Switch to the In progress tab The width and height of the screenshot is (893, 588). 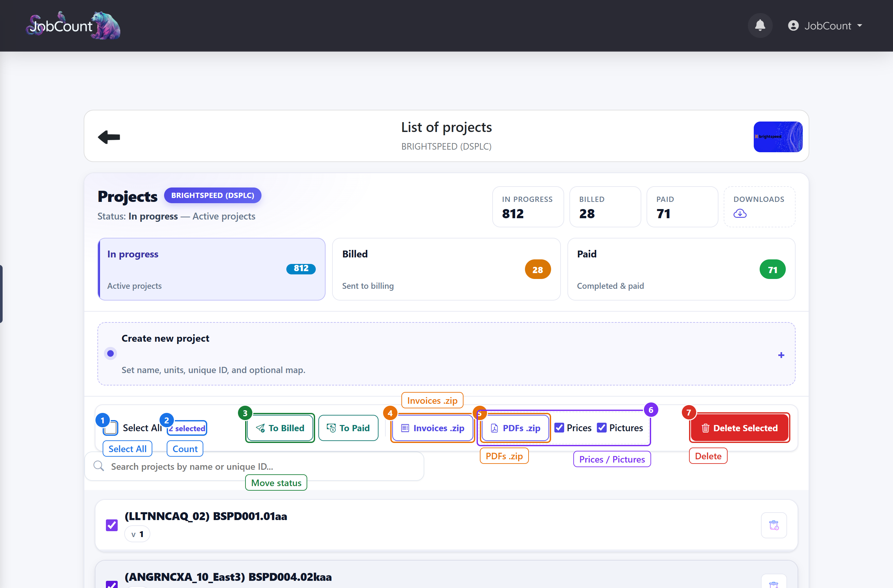(x=211, y=269)
